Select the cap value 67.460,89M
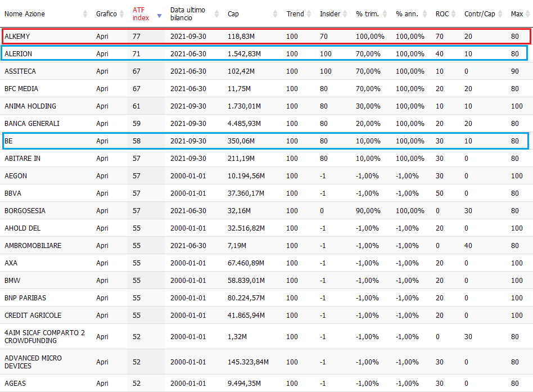533x392 pixels. 246,263
